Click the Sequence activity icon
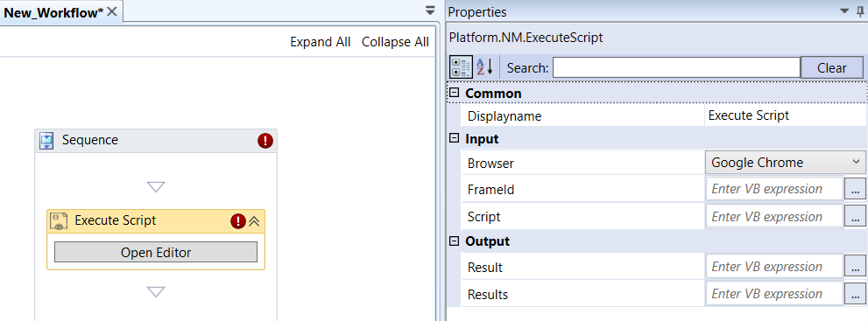The height and width of the screenshot is (321, 868). point(47,141)
